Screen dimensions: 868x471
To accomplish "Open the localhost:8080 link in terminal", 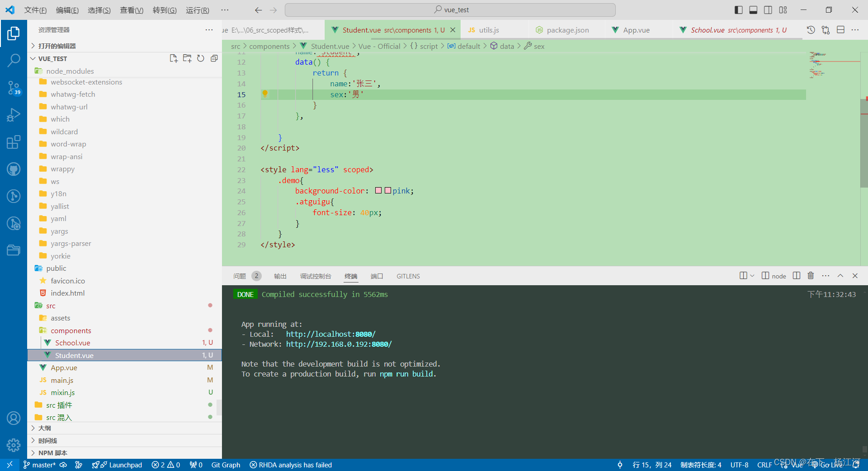I will click(331, 334).
